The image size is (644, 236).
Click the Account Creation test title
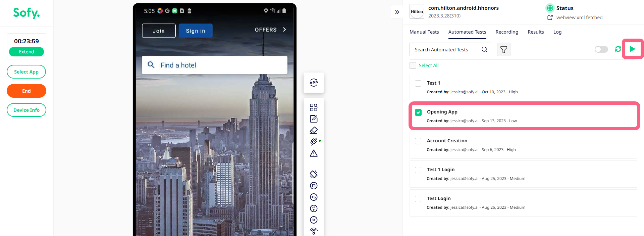click(447, 141)
